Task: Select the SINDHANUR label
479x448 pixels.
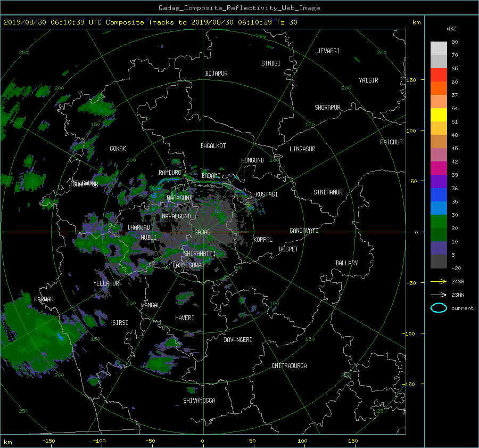Action: pyautogui.click(x=328, y=192)
